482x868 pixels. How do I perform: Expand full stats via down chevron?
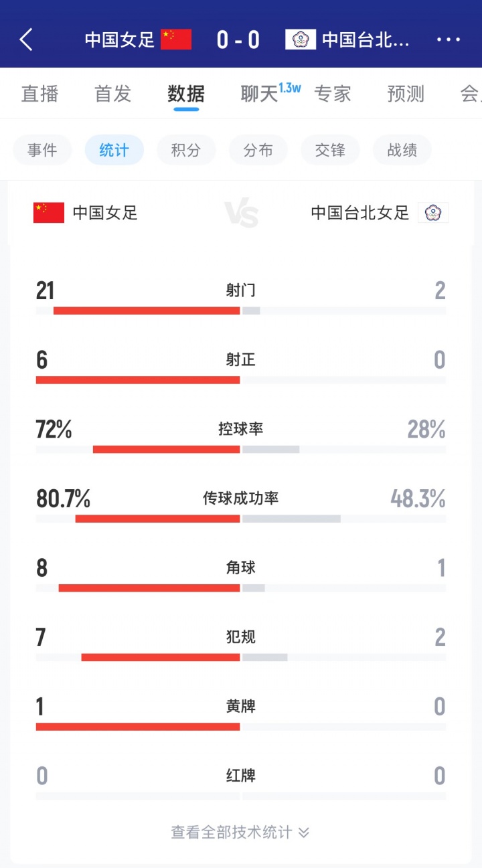coord(304,833)
